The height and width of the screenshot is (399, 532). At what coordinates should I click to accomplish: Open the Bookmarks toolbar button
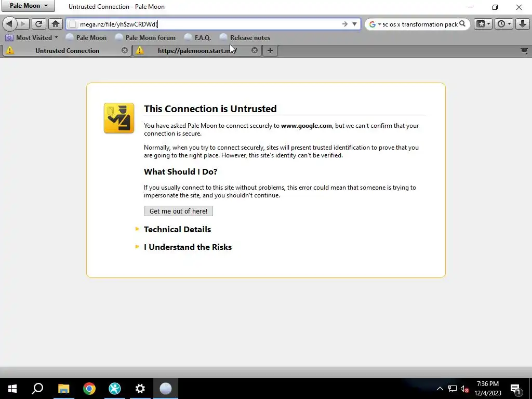(x=481, y=24)
